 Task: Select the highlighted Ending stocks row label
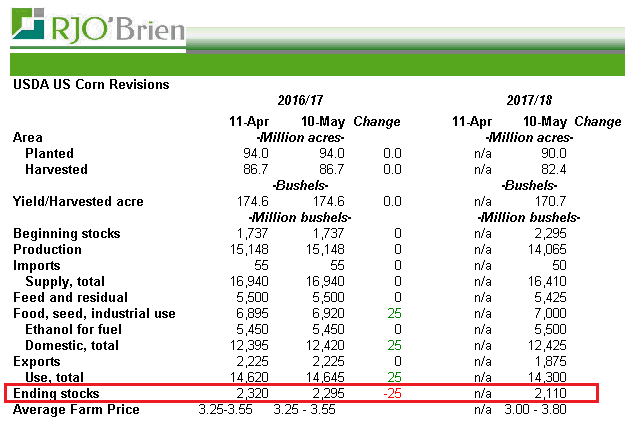pyautogui.click(x=55, y=393)
